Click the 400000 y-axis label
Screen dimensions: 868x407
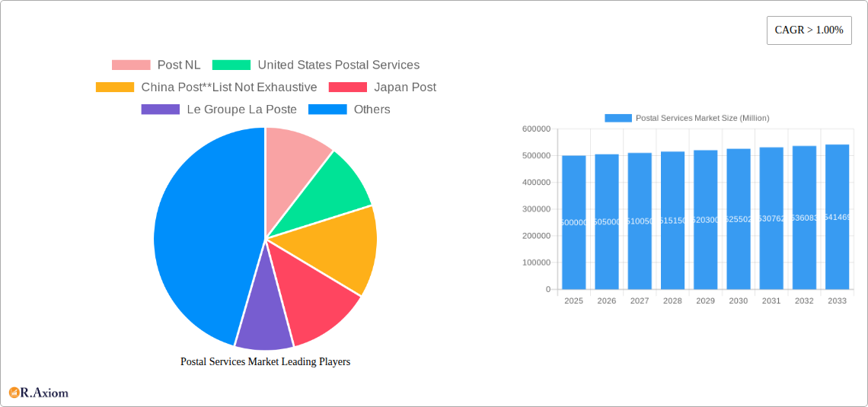tap(537, 183)
